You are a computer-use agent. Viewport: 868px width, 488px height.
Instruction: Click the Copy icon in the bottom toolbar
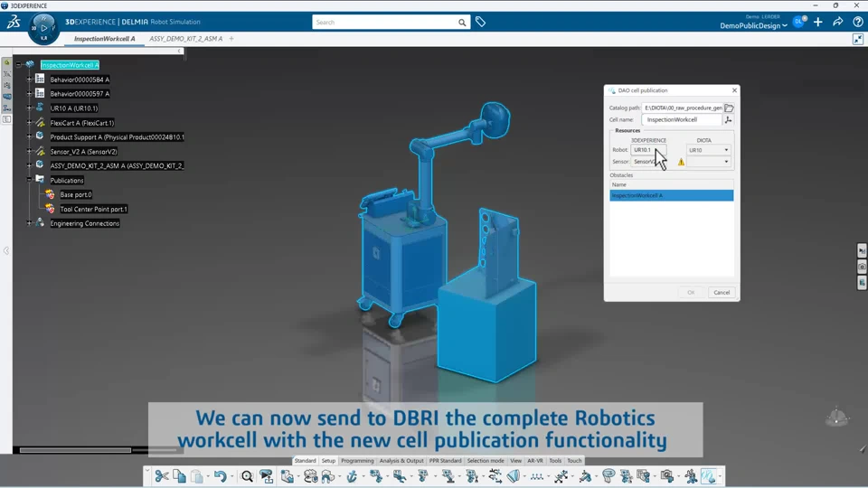click(x=179, y=476)
